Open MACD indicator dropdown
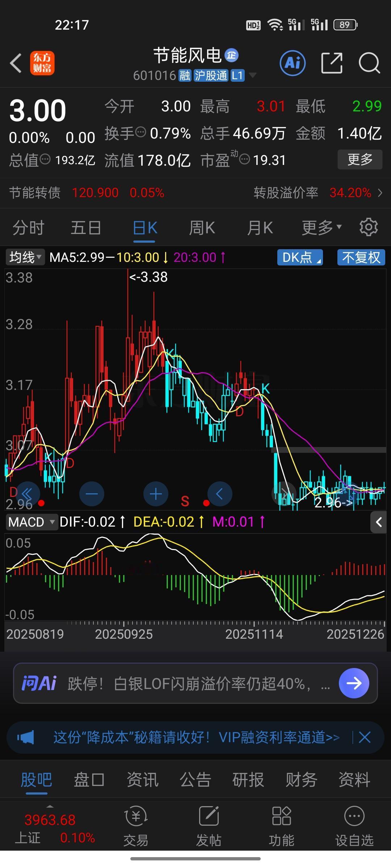The height and width of the screenshot is (868, 391). click(31, 522)
